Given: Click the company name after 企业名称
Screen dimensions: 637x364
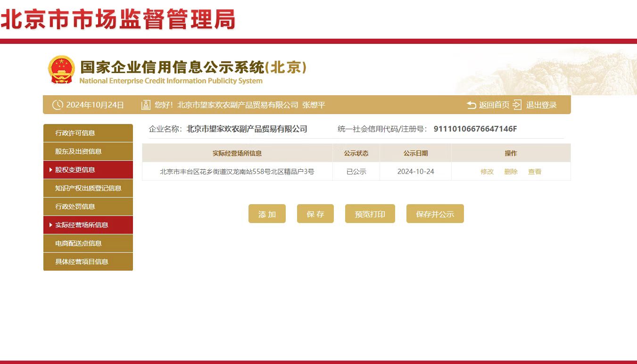Looking at the screenshot, I should (247, 129).
